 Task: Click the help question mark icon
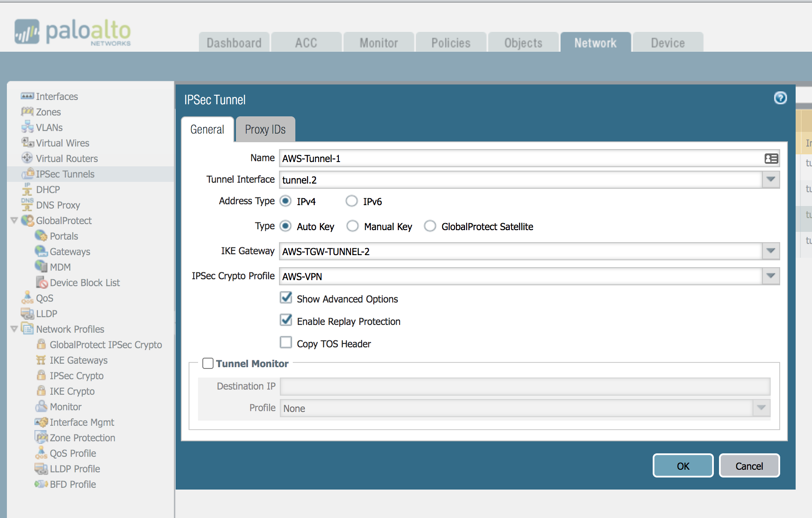[x=780, y=98]
